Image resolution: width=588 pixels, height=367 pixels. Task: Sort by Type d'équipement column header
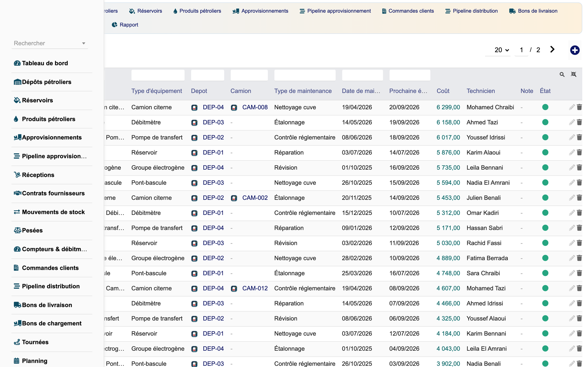(x=157, y=91)
